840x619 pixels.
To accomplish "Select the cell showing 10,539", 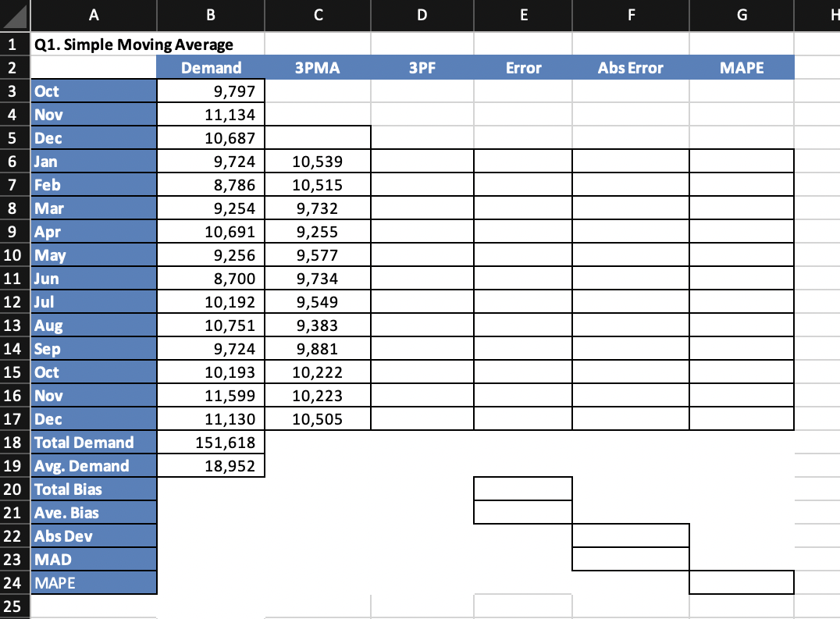I will (x=318, y=161).
